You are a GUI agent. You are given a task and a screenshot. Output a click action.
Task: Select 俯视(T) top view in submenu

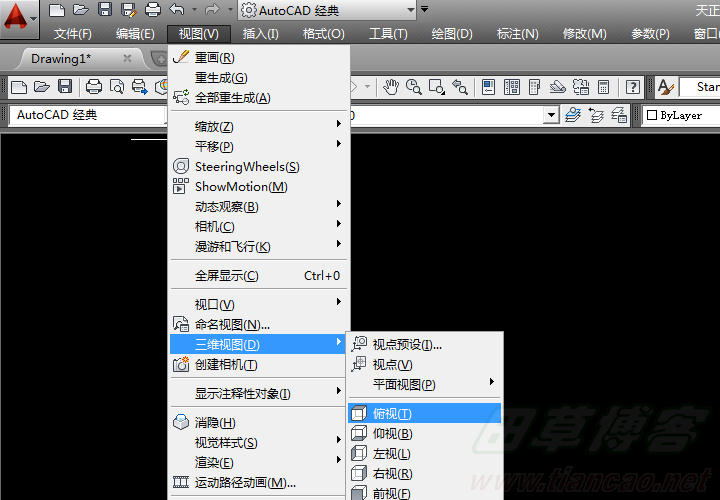425,414
